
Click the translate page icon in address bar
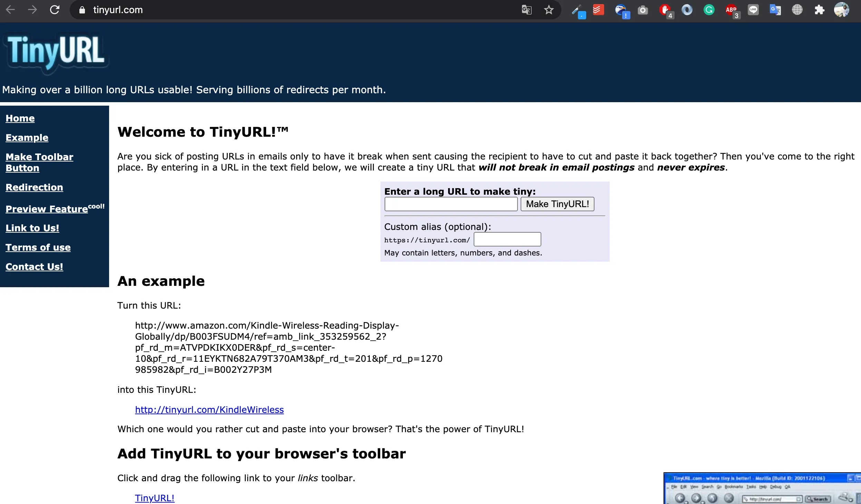tap(526, 10)
